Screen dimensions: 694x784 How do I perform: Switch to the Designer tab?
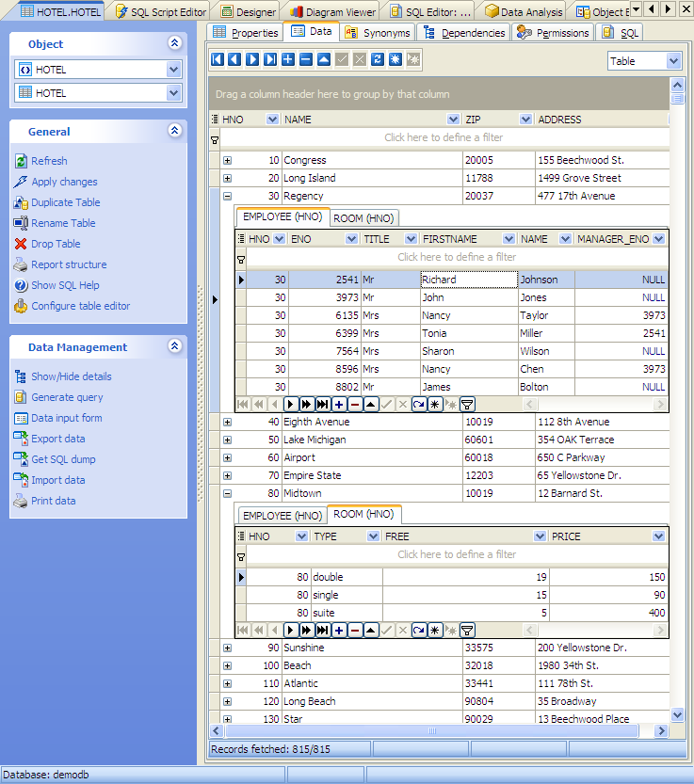[x=249, y=12]
